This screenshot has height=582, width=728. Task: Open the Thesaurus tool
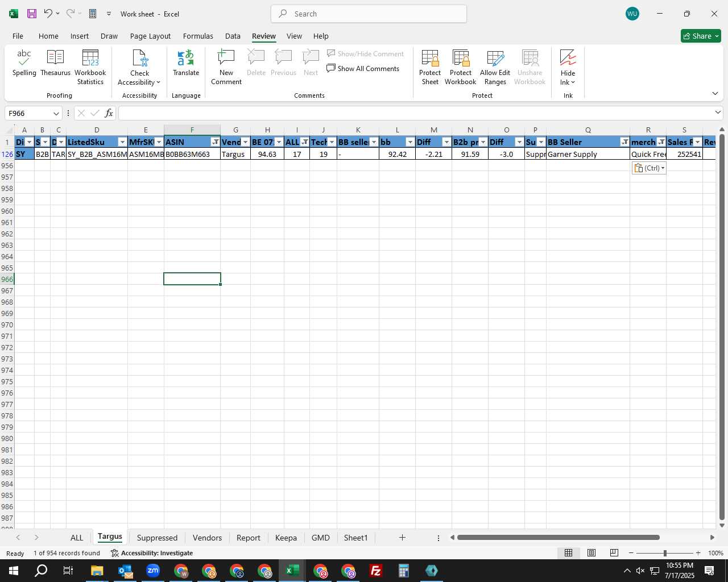pos(55,63)
